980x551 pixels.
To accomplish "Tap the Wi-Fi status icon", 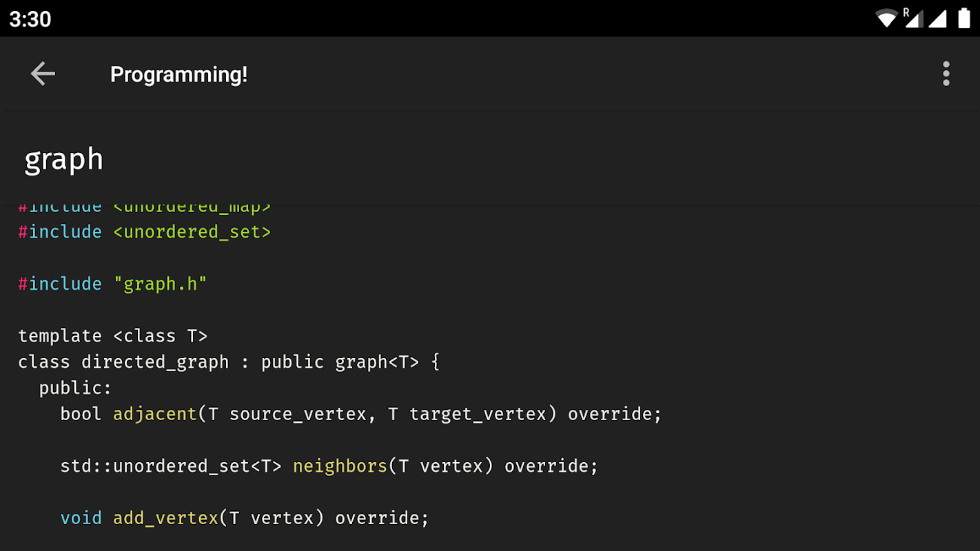I will [x=886, y=18].
